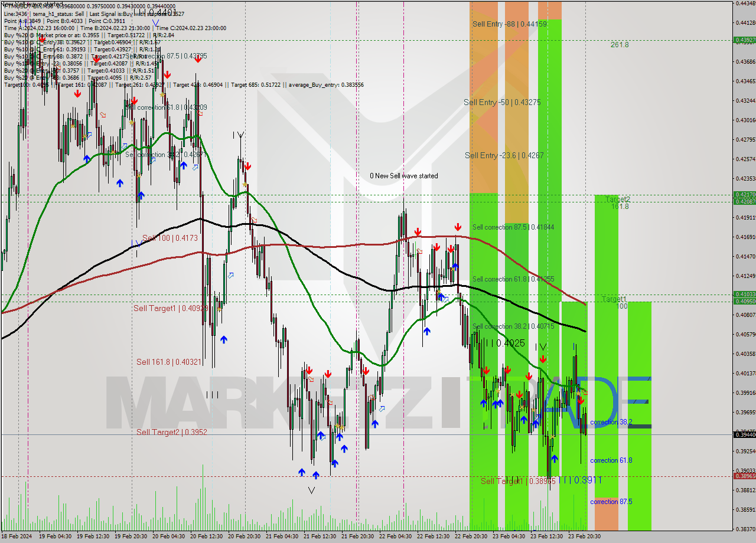Click the 'Sell Target1 | 0.4092' label
The width and height of the screenshot is (756, 543).
coord(171,308)
